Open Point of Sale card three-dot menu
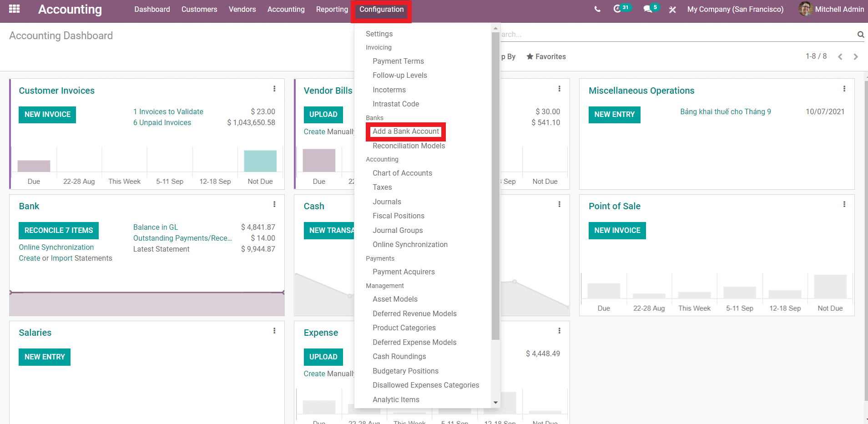This screenshot has width=868, height=424. 844,204
